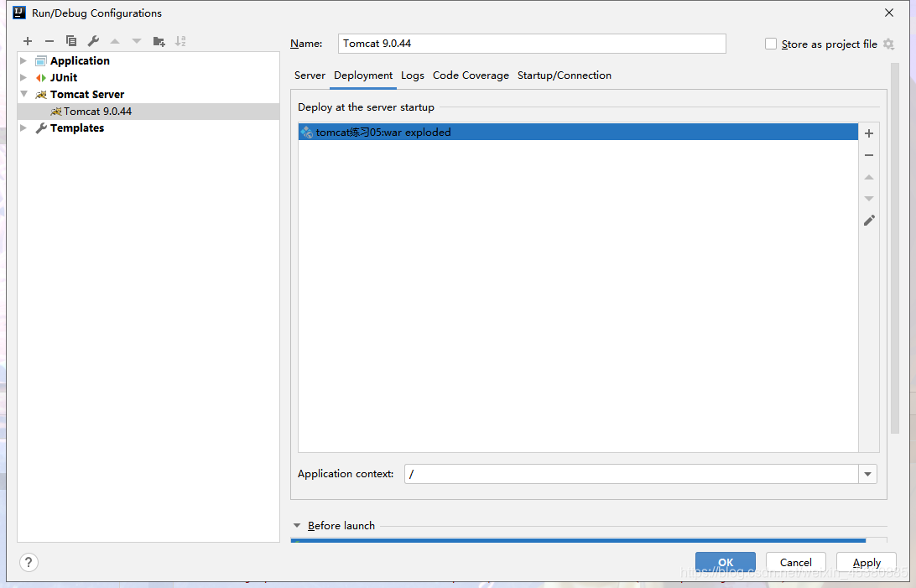Click the right panel vertical scrollbar
This screenshot has height=588, width=916.
894,248
